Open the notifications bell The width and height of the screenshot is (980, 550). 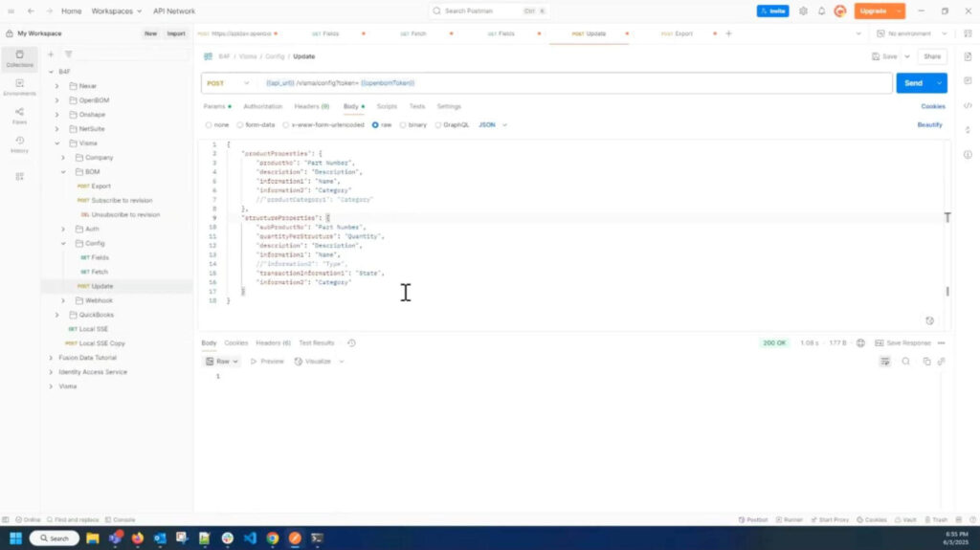click(x=821, y=11)
